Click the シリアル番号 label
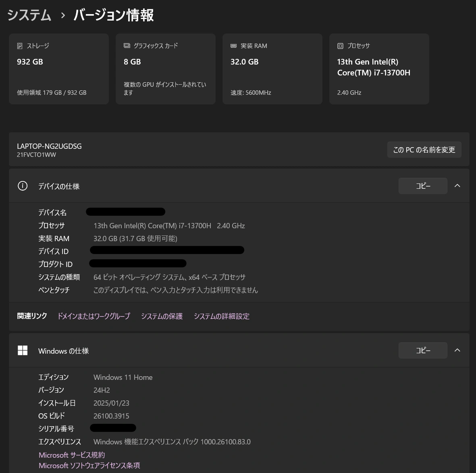This screenshot has height=473, width=476. pos(56,429)
